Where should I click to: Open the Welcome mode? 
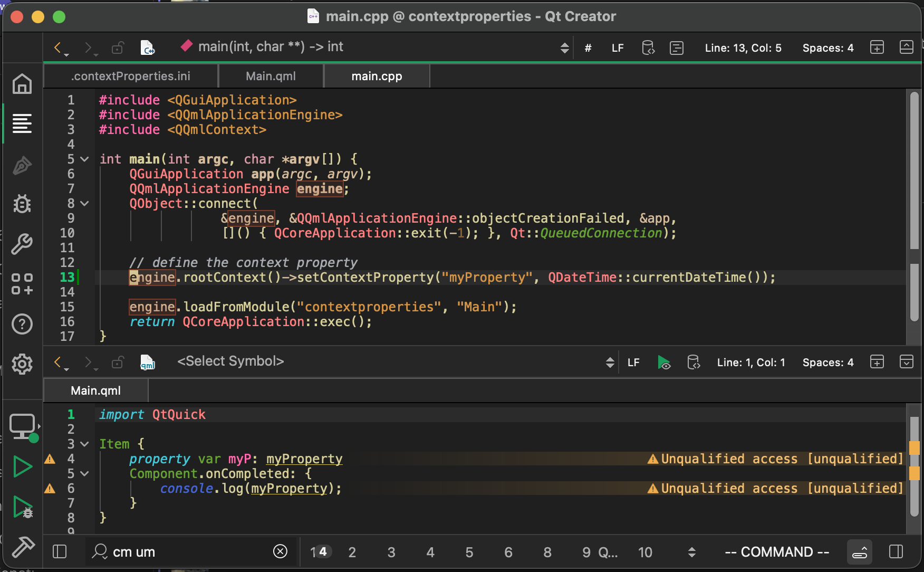click(x=22, y=84)
